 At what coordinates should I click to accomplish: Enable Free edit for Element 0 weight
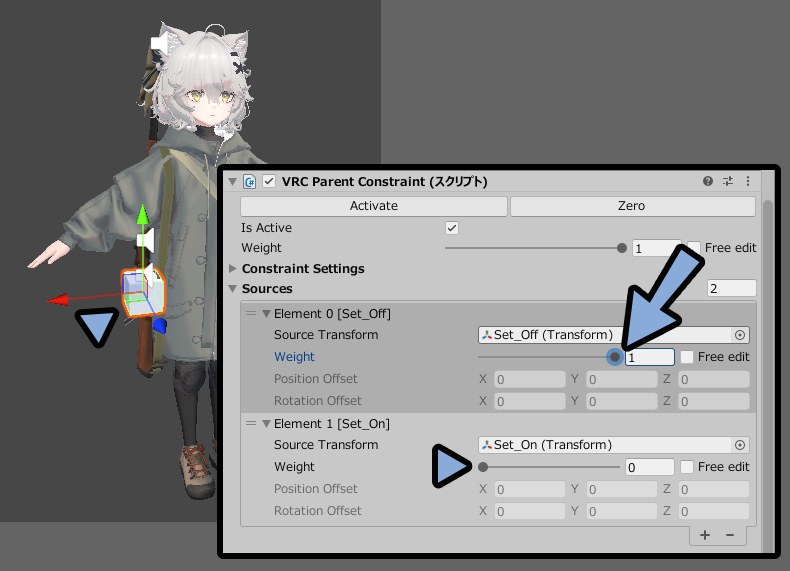(687, 357)
